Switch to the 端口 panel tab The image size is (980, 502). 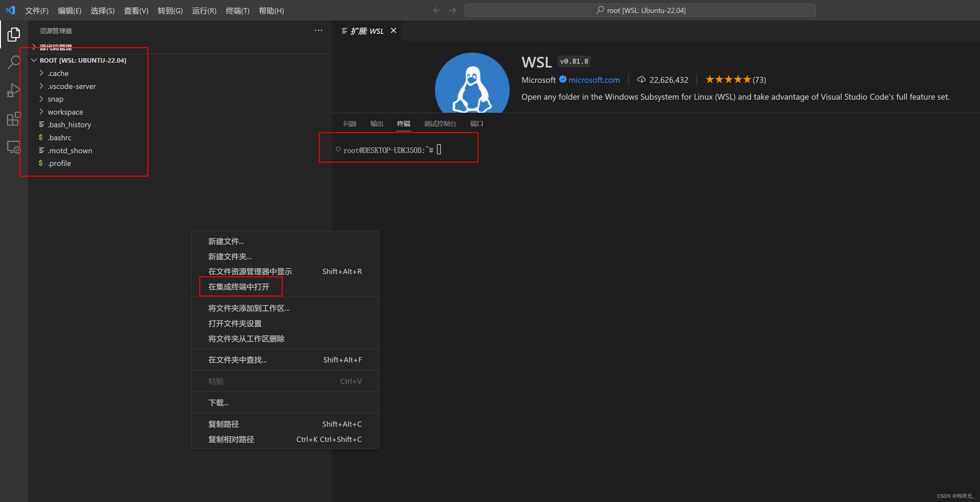coord(477,124)
